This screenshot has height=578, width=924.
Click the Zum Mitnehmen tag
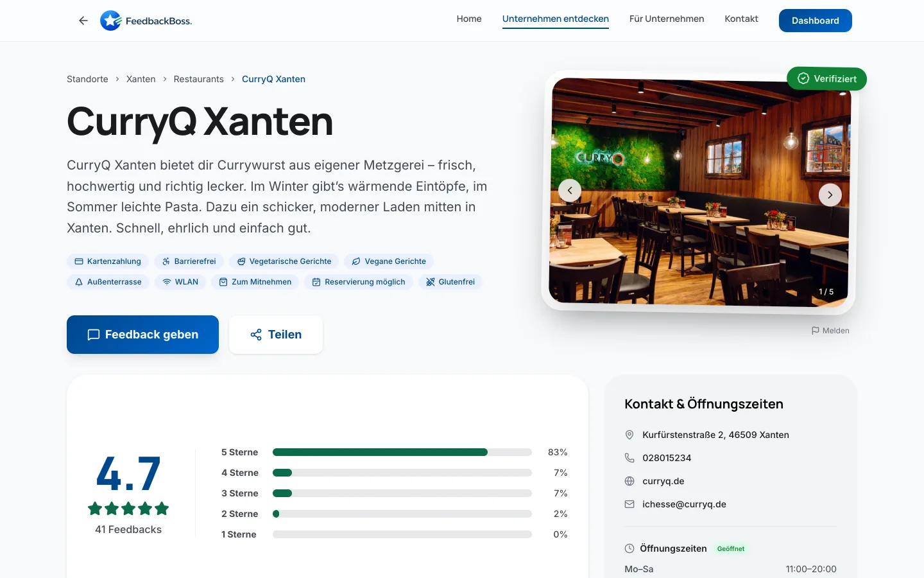tap(255, 282)
